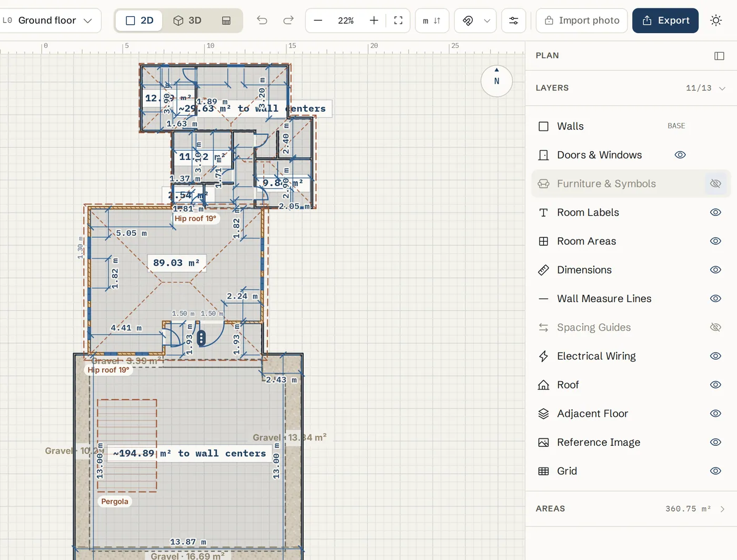Image resolution: width=737 pixels, height=560 pixels.
Task: Hide the Electrical Wiring layer
Action: pos(715,356)
